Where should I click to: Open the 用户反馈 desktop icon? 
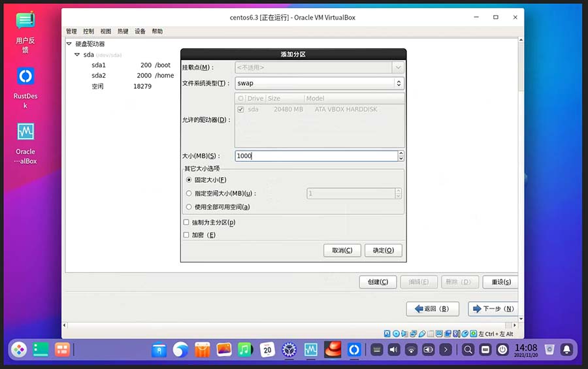click(x=25, y=33)
